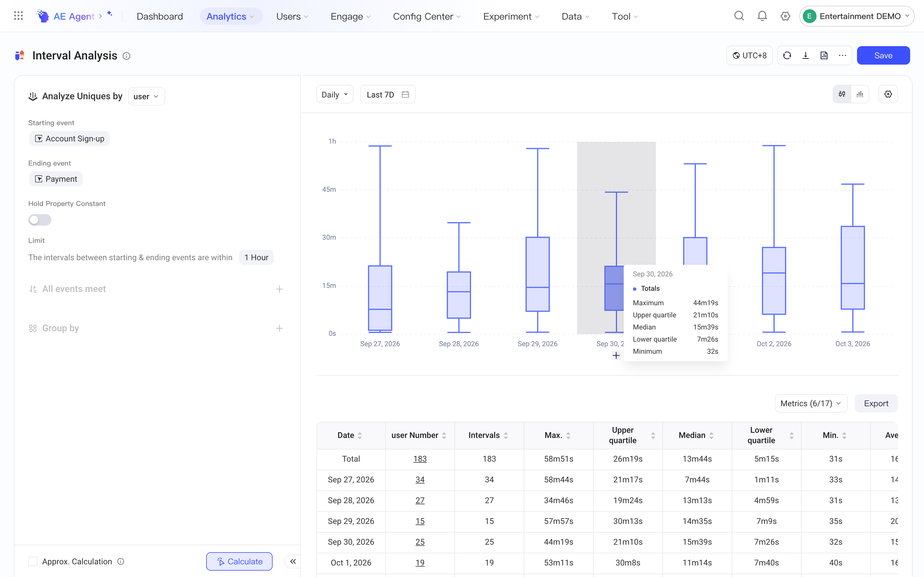The image size is (924, 577).
Task: Open chart settings gear icon
Action: [x=888, y=94]
